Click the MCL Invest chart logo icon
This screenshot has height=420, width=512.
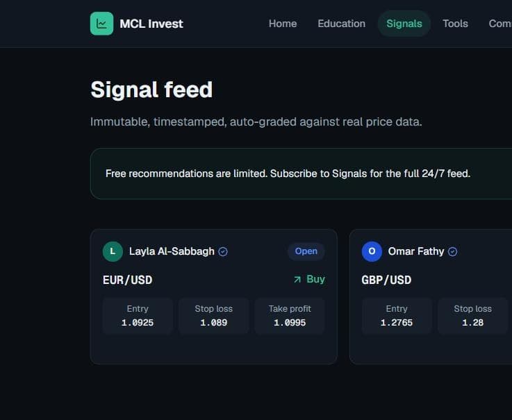click(101, 24)
